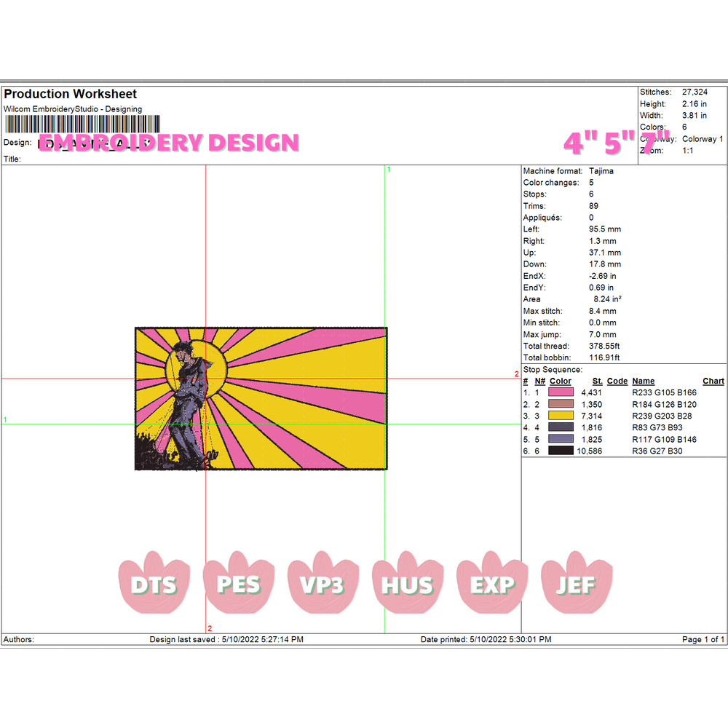Select the lavender swatch in row 5
The image size is (728, 728).
[x=561, y=439]
